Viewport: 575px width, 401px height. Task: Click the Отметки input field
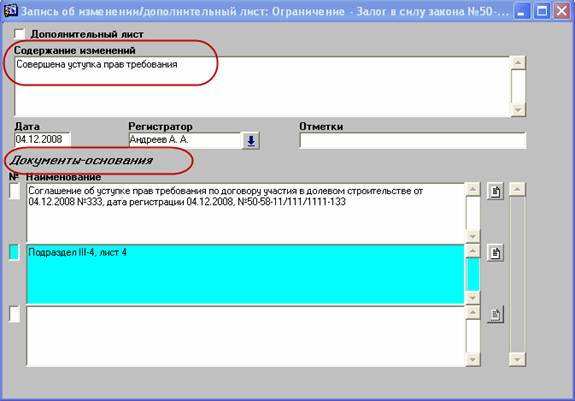(413, 140)
